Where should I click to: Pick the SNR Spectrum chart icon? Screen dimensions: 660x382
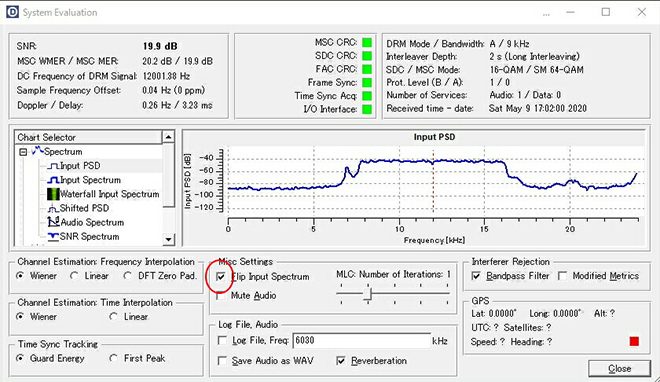pos(53,236)
